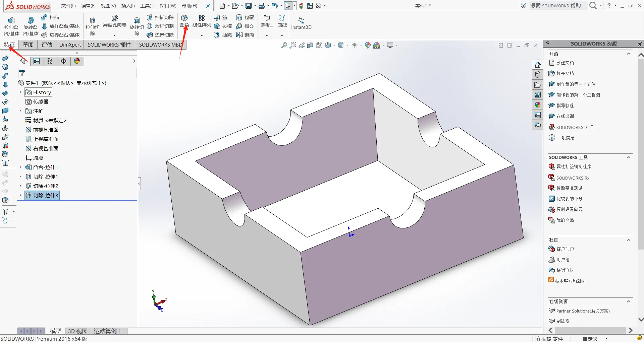Open the 探讨论坛 discussion forum link

coord(565,270)
